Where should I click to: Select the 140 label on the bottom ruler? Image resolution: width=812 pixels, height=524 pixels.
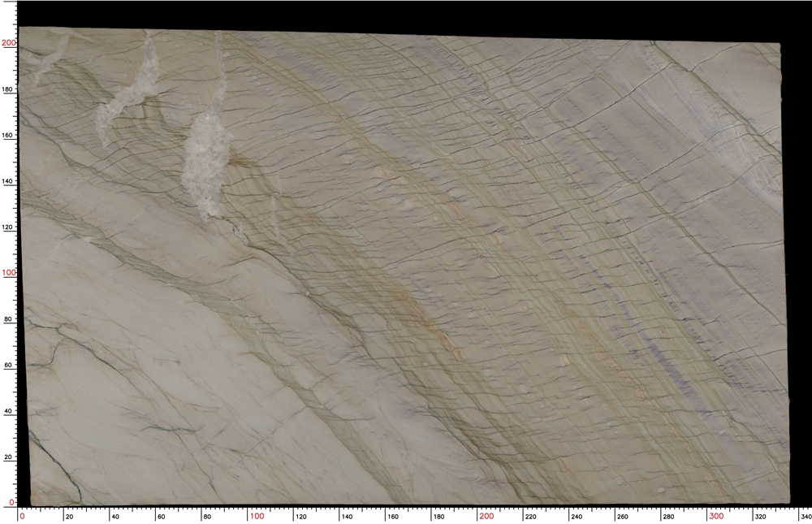click(x=347, y=517)
